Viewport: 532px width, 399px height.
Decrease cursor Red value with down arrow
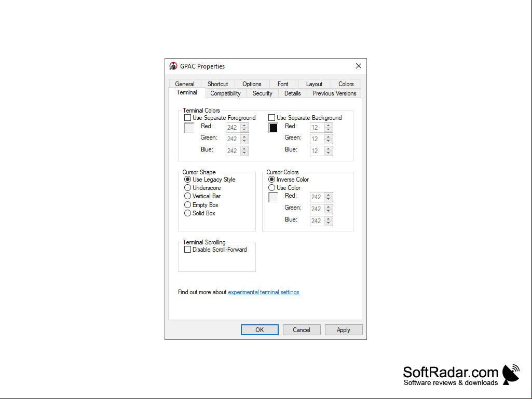coord(329,199)
